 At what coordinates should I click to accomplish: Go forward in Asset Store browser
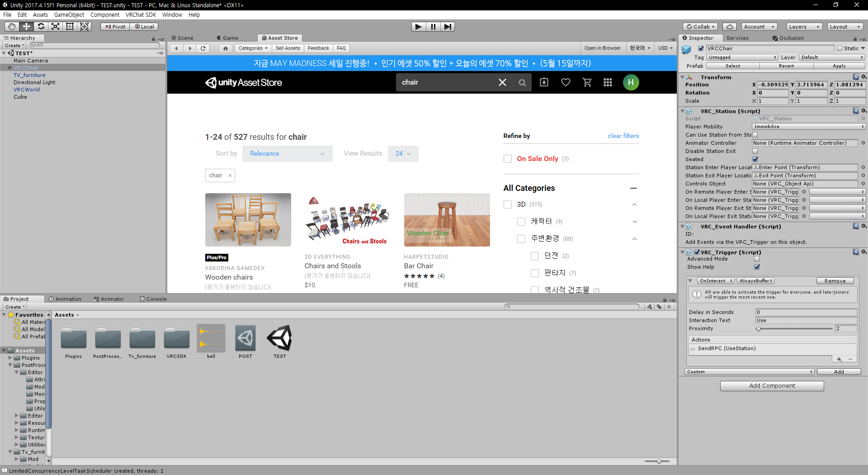(x=190, y=48)
